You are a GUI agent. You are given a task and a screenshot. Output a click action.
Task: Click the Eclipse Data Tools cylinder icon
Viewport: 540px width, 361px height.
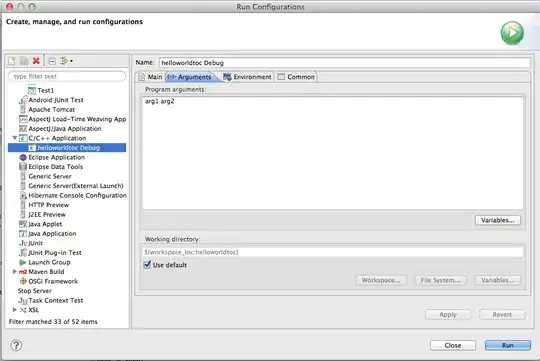tap(23, 167)
